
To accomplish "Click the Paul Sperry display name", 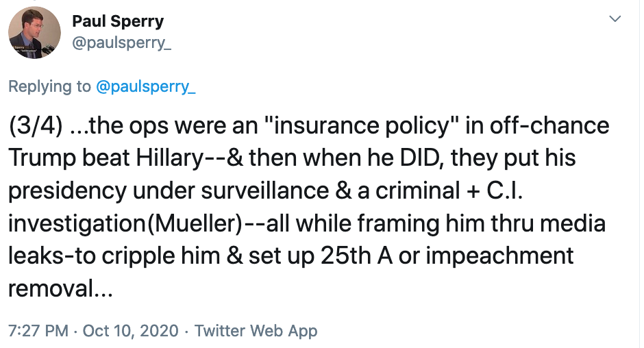I will (118, 21).
